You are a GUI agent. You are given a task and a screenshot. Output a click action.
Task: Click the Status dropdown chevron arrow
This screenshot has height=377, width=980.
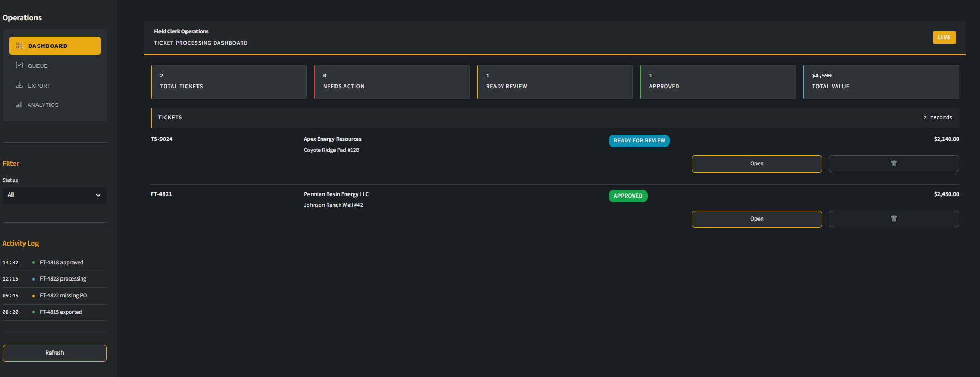tap(98, 195)
